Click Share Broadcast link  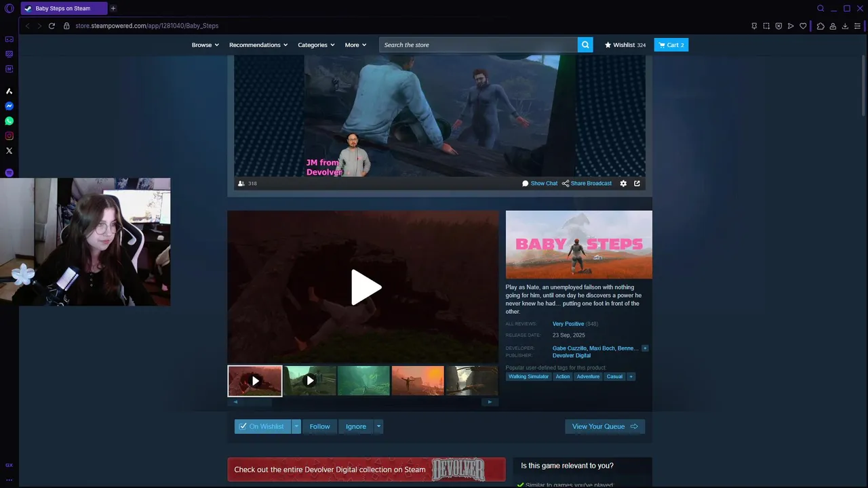587,183
